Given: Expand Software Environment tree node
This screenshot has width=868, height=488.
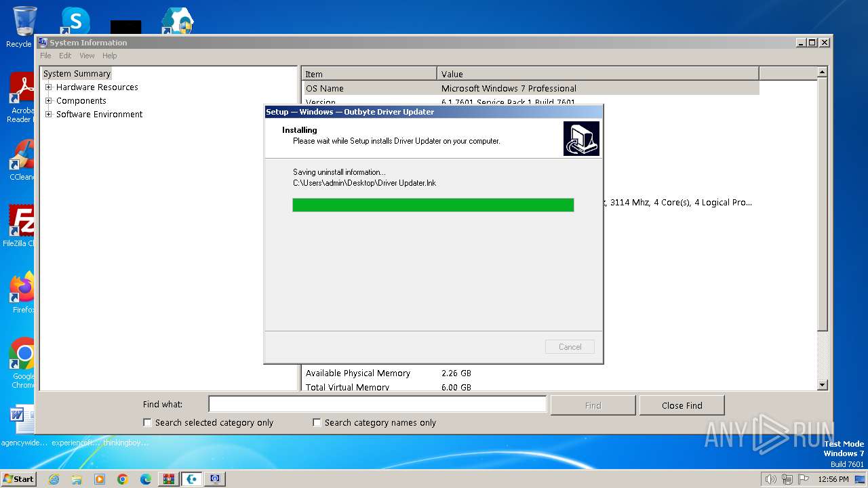Looking at the screenshot, I should pos(49,114).
